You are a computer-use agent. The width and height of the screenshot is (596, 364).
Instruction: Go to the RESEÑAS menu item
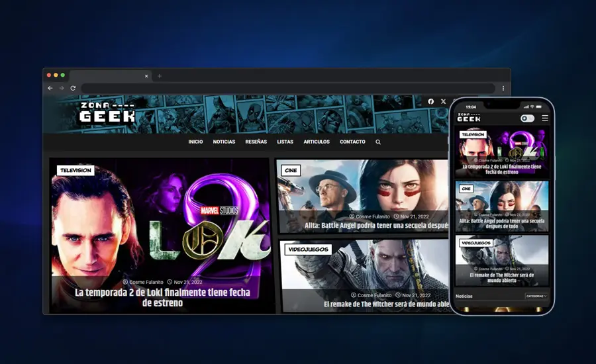(256, 142)
